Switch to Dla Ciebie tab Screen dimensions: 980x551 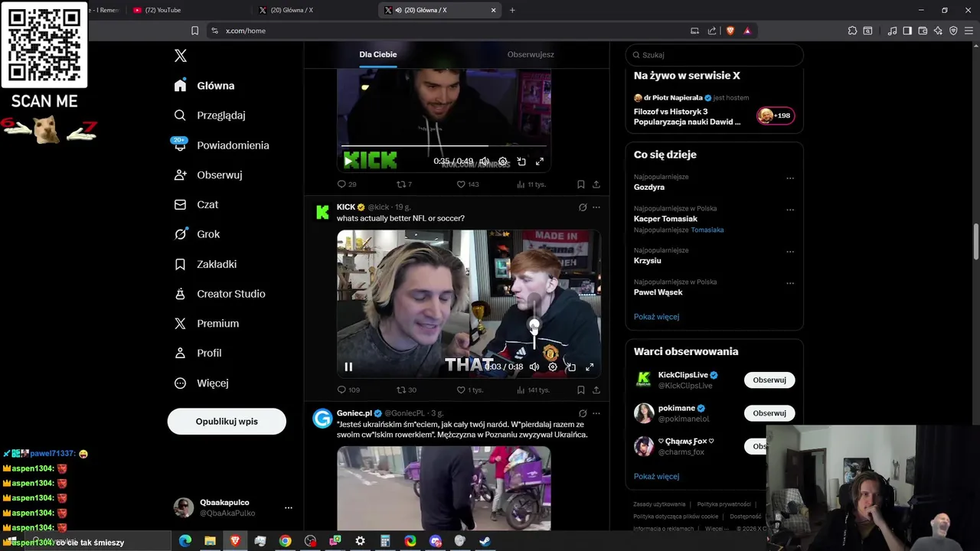pyautogui.click(x=378, y=55)
